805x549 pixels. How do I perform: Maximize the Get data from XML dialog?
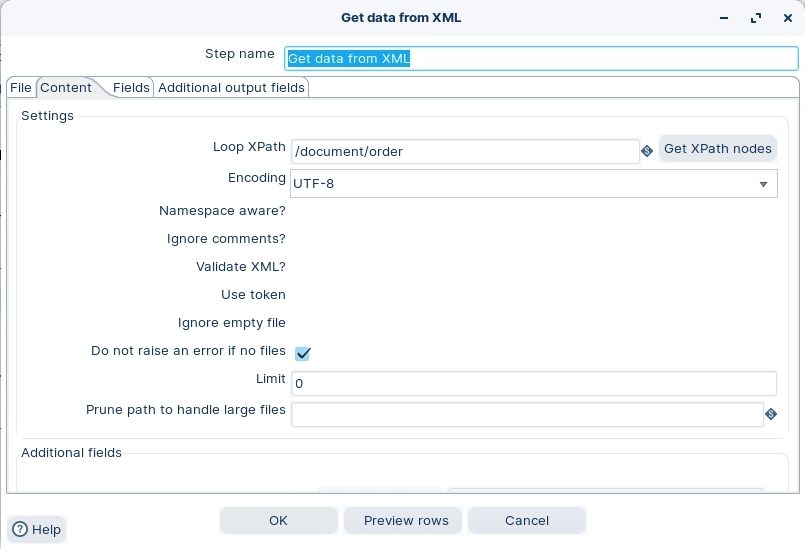click(x=757, y=18)
